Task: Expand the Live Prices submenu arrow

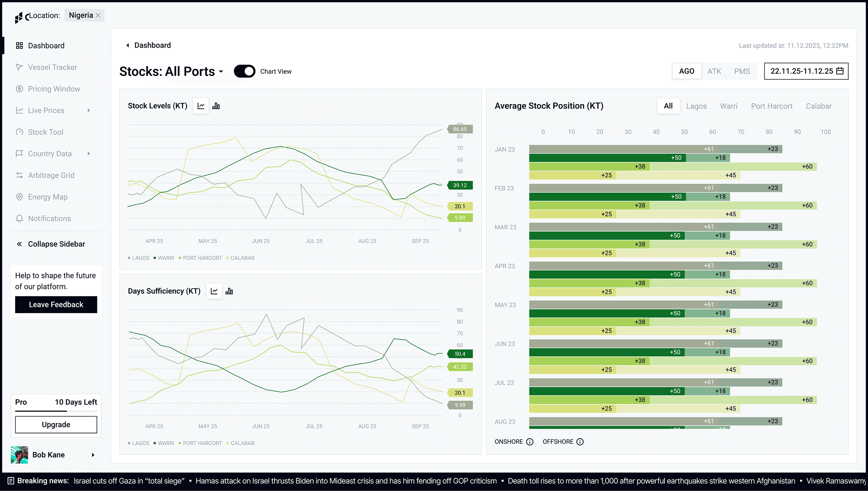Action: coord(89,110)
